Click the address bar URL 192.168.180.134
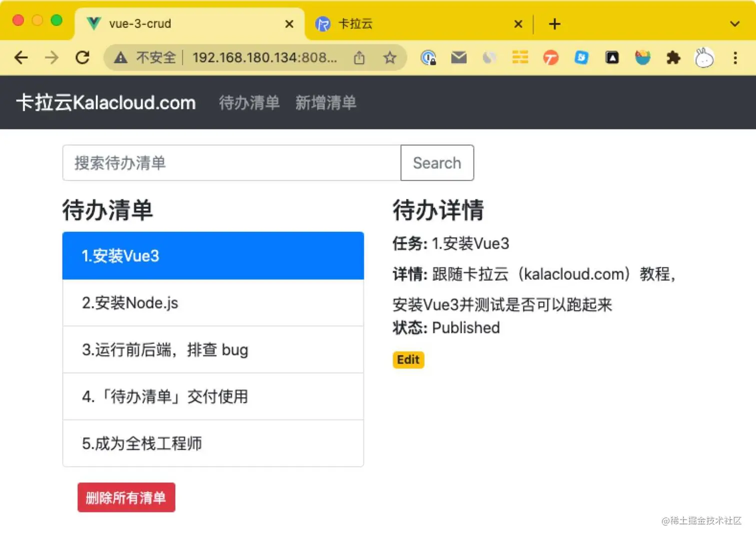The image size is (756, 540). coord(264,58)
